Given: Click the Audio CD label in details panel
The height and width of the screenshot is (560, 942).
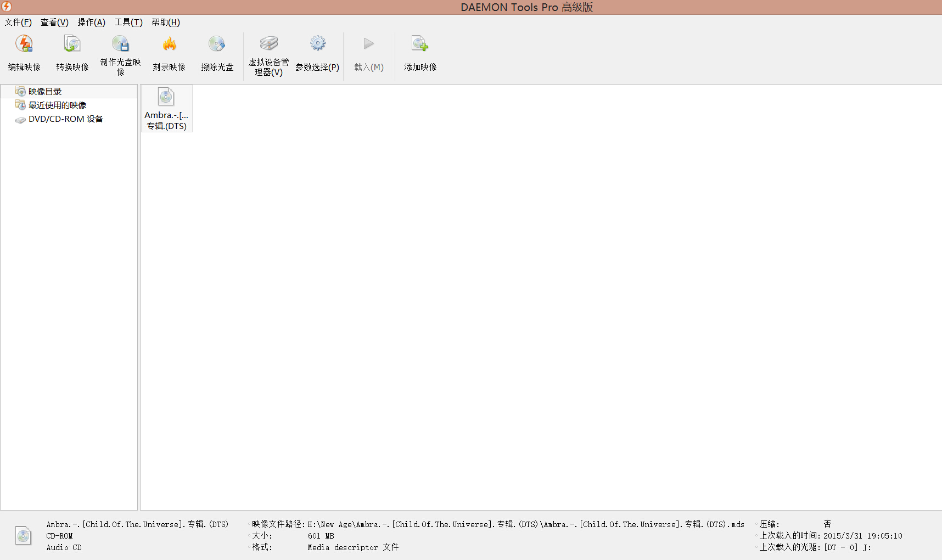Looking at the screenshot, I should (64, 547).
